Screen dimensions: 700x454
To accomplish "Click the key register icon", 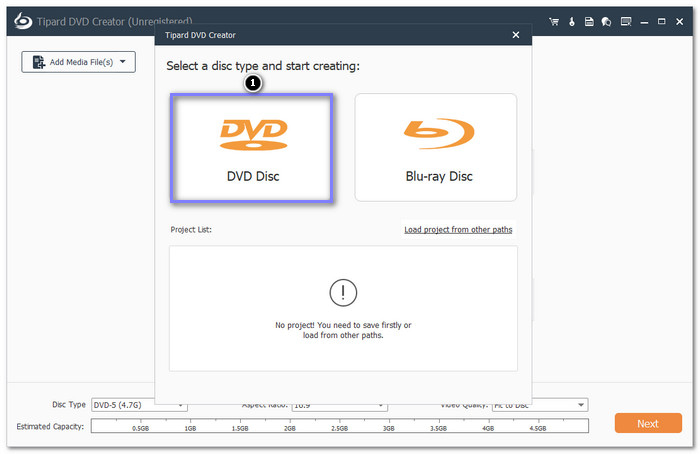I will (572, 21).
